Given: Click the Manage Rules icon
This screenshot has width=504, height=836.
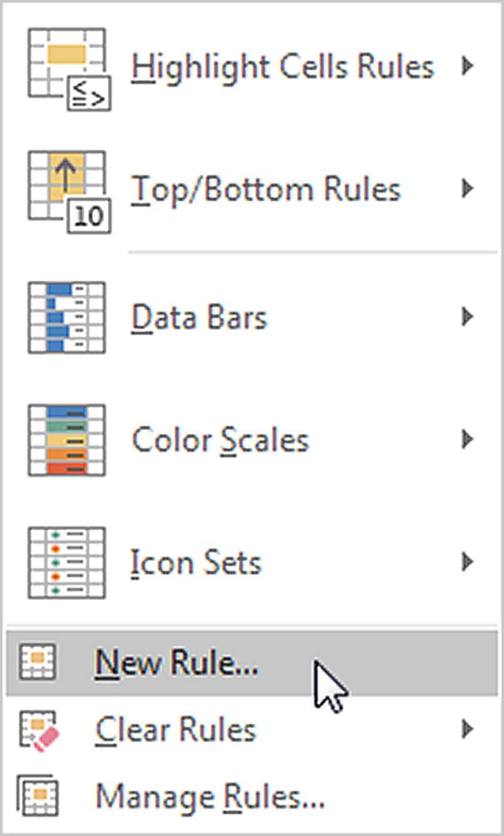Looking at the screenshot, I should pyautogui.click(x=38, y=797).
